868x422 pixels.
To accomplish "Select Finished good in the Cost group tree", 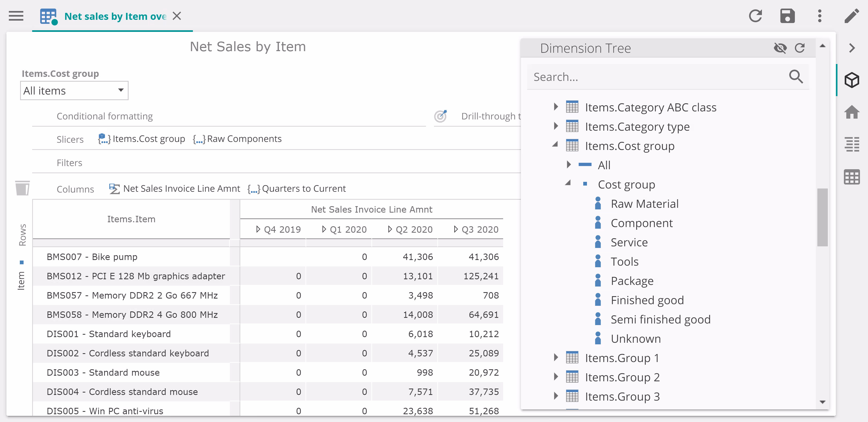I will (647, 300).
